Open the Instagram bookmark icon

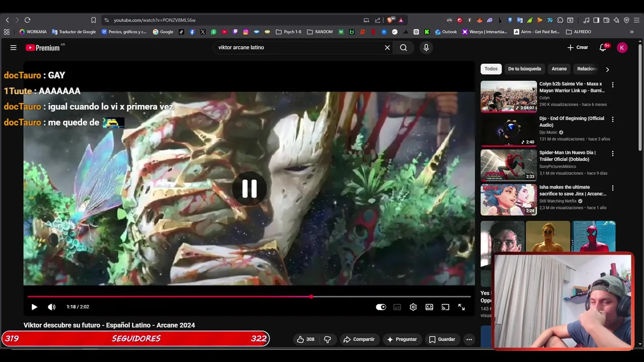point(246,32)
